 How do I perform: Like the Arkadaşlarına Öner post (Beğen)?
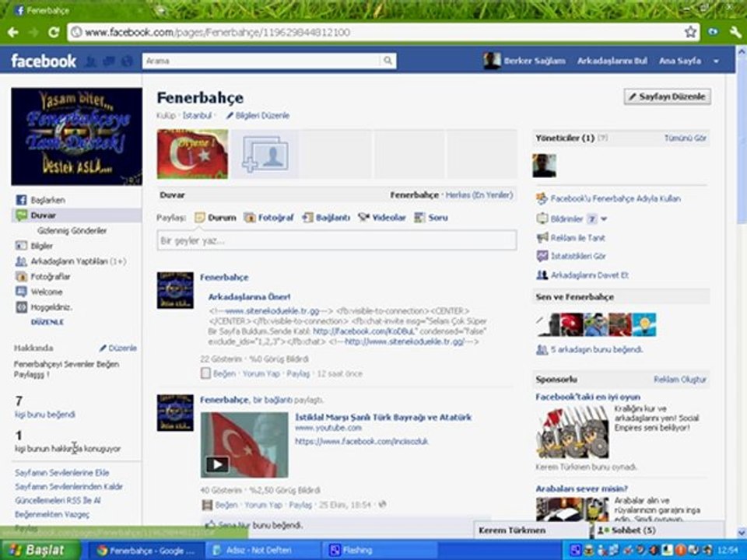tap(224, 373)
